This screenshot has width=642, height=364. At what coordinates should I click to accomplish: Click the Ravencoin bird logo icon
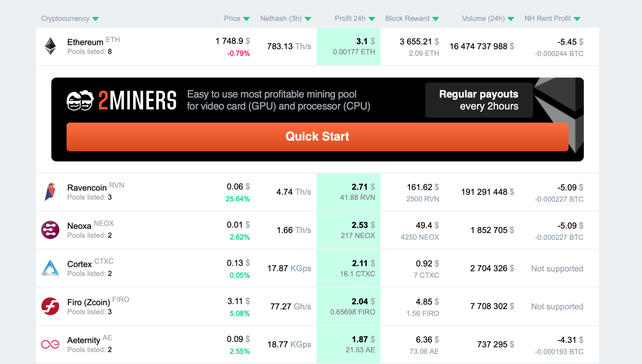point(50,192)
